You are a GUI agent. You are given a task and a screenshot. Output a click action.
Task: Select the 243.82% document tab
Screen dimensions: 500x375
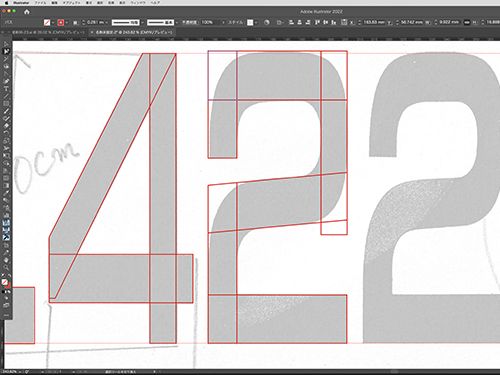click(x=134, y=32)
